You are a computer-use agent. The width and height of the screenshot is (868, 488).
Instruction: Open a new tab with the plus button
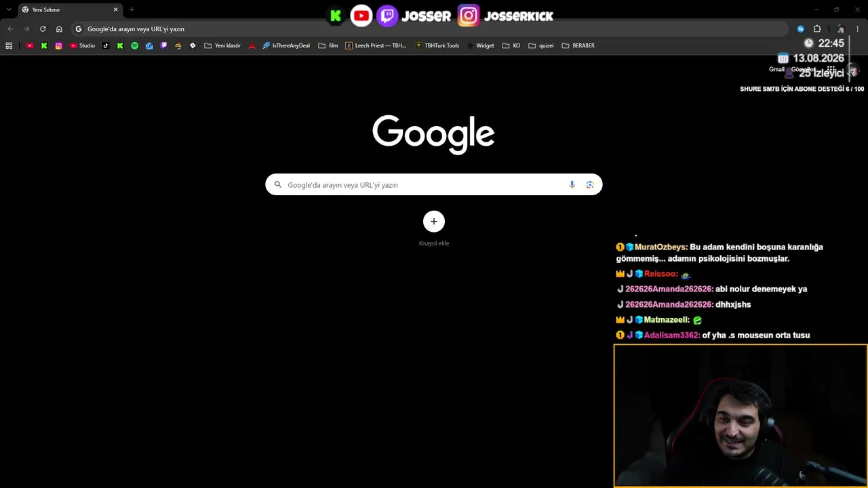(x=132, y=9)
